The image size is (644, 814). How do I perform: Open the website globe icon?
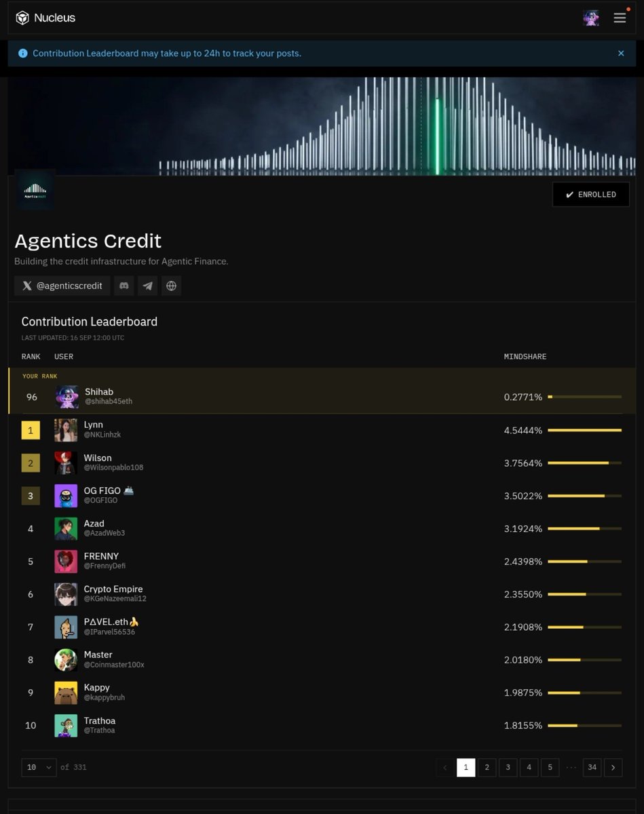point(171,286)
